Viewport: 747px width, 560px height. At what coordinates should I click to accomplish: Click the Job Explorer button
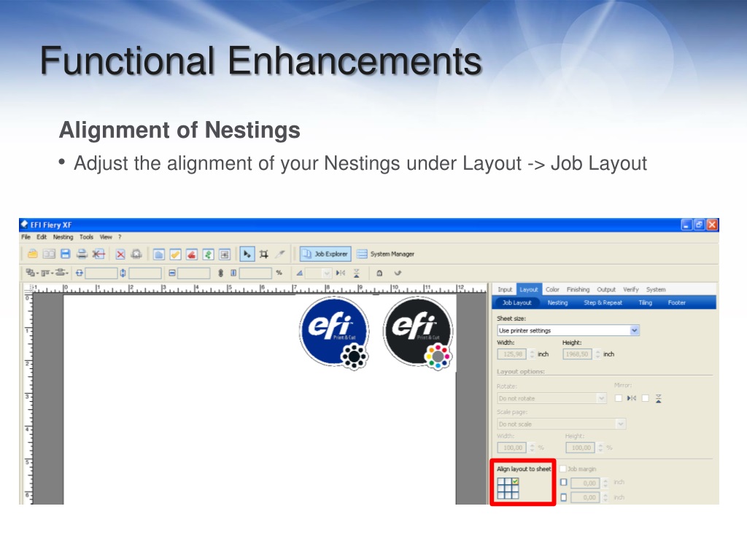pos(325,254)
